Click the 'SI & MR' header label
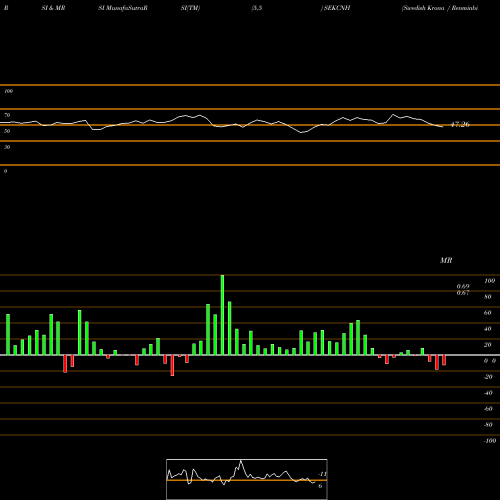The height and width of the screenshot is (500, 500). pyautogui.click(x=53, y=8)
